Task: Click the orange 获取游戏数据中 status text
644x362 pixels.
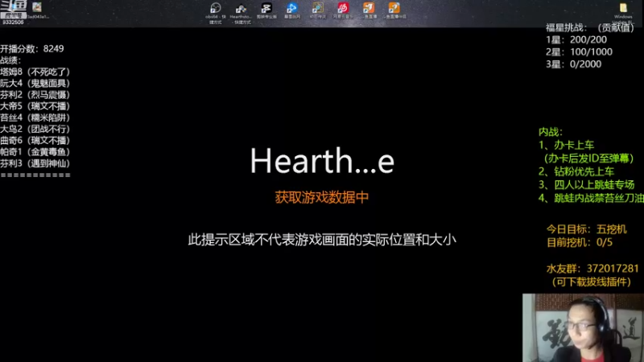Action: 321,197
